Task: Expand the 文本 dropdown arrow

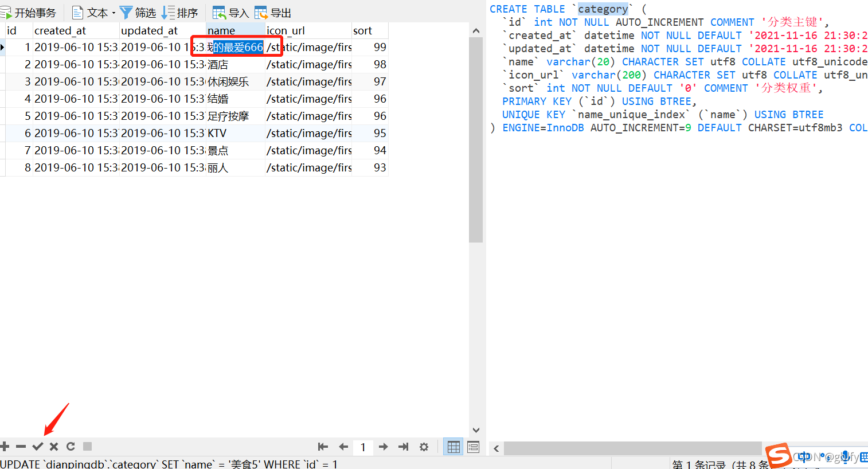Action: coord(114,13)
